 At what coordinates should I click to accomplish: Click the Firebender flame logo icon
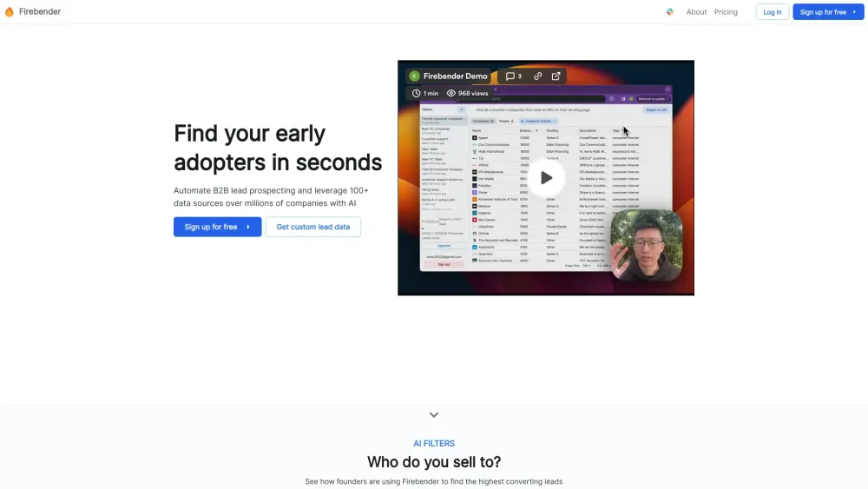pyautogui.click(x=10, y=12)
